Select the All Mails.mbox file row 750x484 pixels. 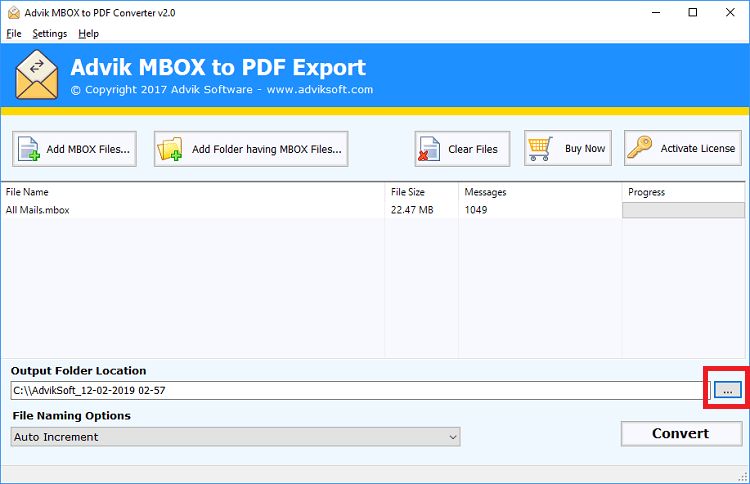click(x=373, y=210)
